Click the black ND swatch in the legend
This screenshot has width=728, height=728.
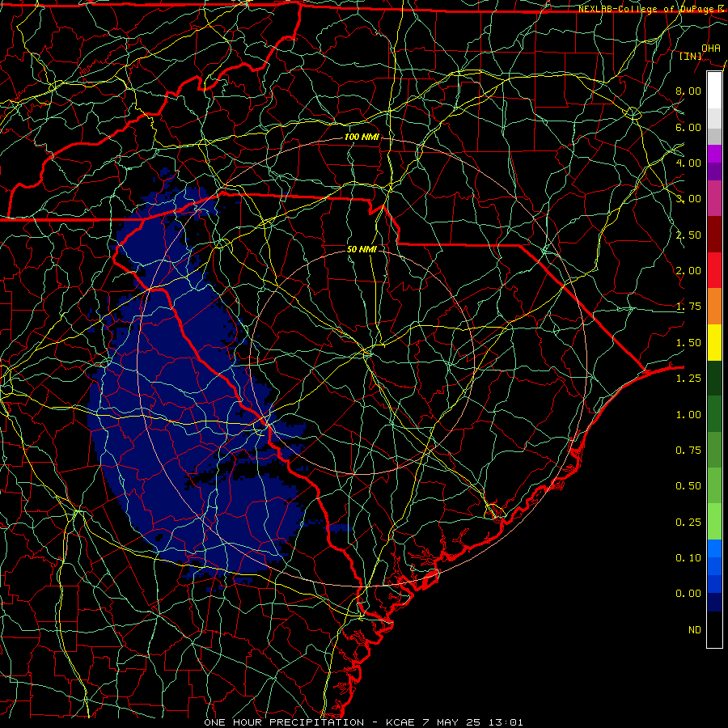coord(714,629)
